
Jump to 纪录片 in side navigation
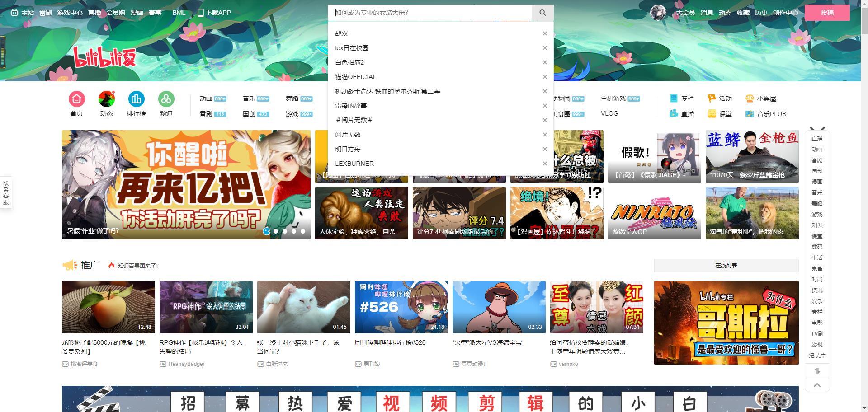[817, 355]
